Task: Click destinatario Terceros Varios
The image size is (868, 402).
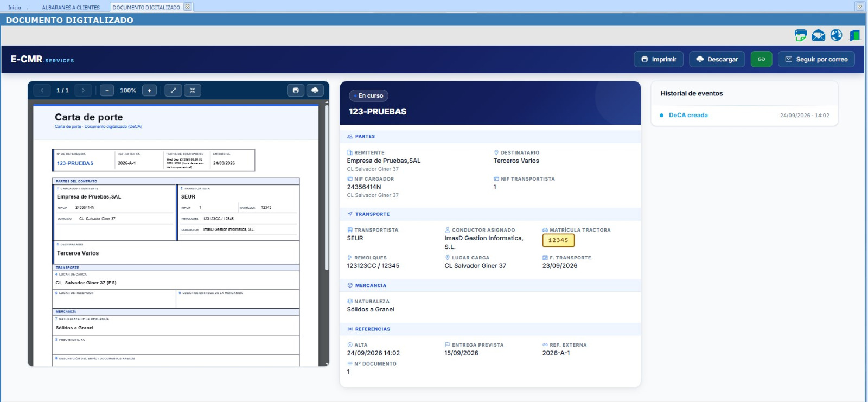Action: [x=516, y=161]
